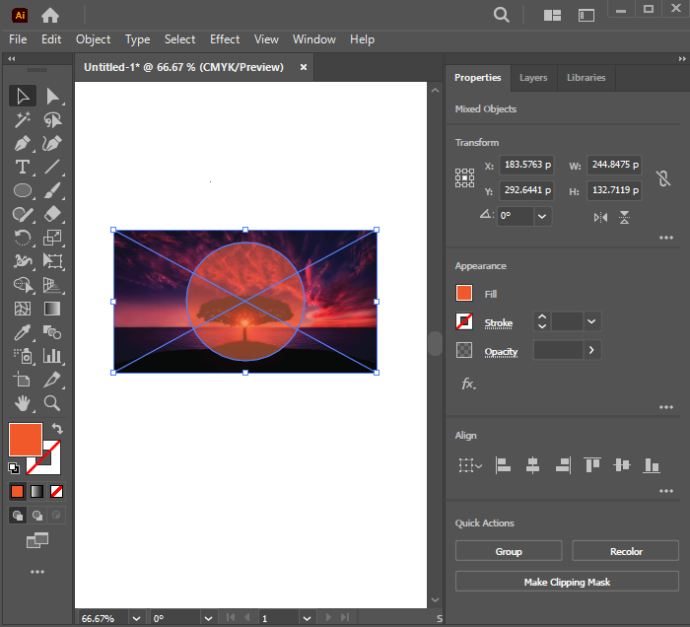Open rotation angle dropdown in Transform
The width and height of the screenshot is (690, 627).
tap(542, 216)
